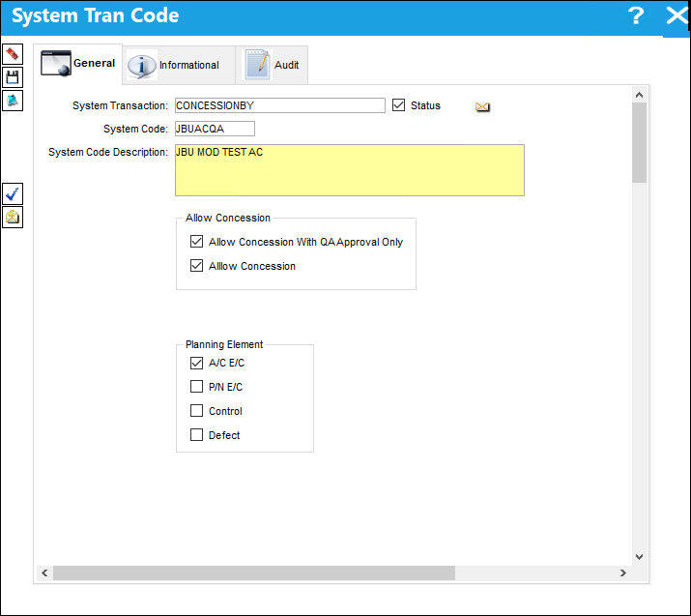Image resolution: width=691 pixels, height=616 pixels.
Task: Enable the Control checkbox
Action: pos(196,411)
